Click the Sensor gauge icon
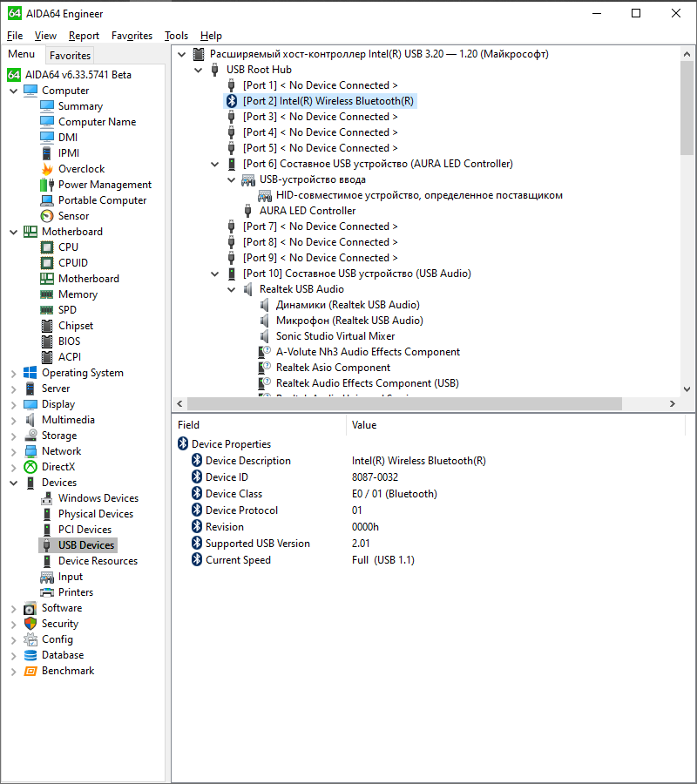697x784 pixels. pos(47,216)
